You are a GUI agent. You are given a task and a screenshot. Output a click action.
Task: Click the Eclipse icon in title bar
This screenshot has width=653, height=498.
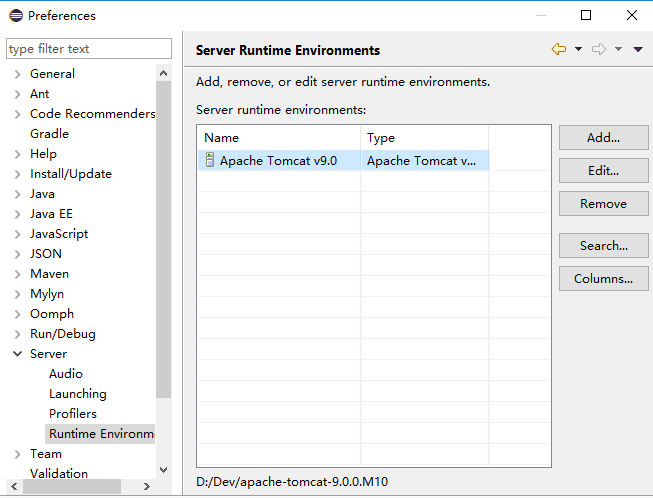16,15
